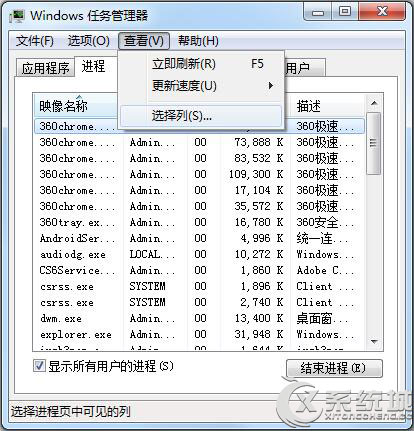Toggle 显示所有用户的进程 checkbox
Viewport: 414px width, 431px height.
(x=39, y=366)
